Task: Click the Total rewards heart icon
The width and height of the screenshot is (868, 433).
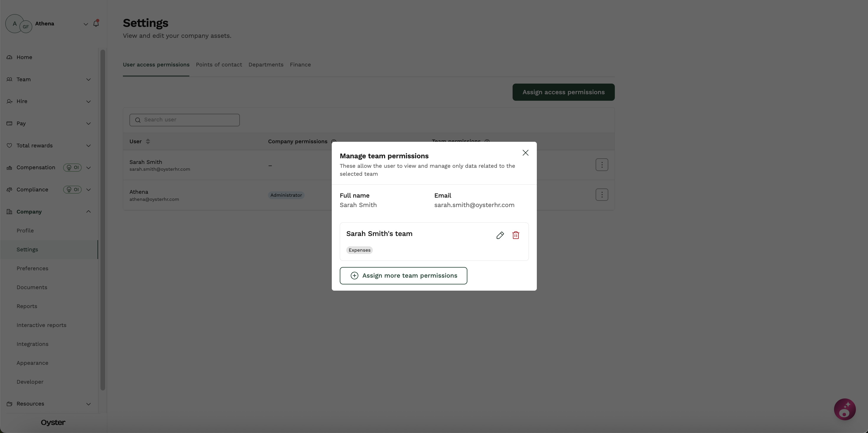Action: click(9, 146)
